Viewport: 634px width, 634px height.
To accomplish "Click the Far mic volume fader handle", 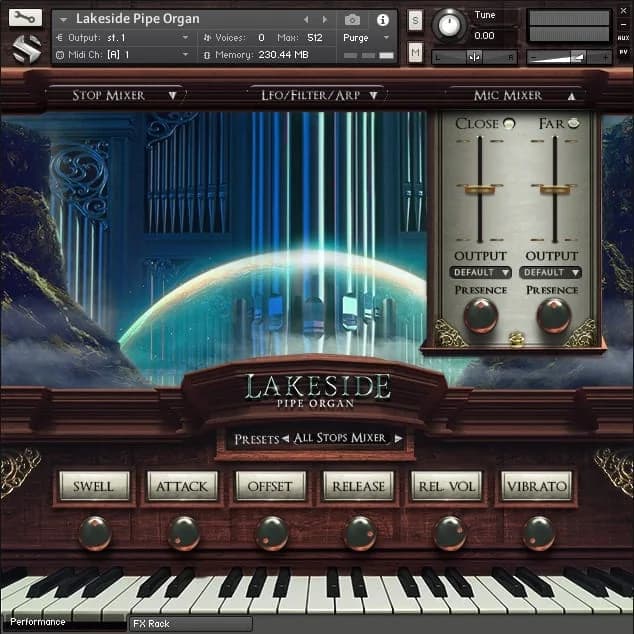I will [x=554, y=188].
